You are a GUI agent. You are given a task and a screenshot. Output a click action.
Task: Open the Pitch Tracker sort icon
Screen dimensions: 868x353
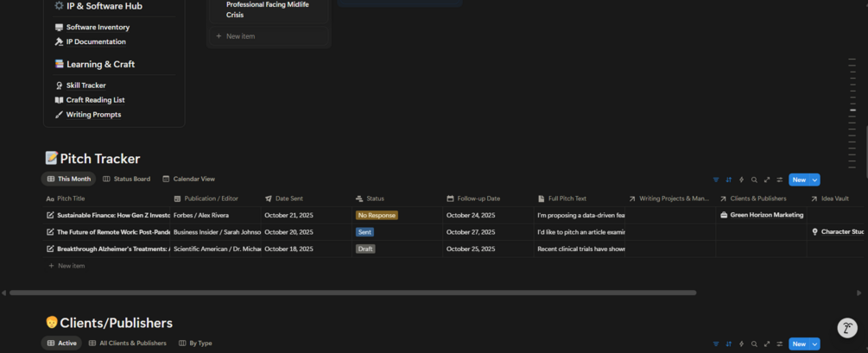pos(728,180)
